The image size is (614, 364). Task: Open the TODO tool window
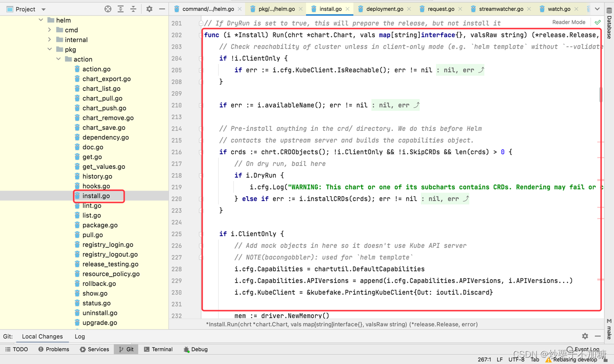pyautogui.click(x=17, y=349)
